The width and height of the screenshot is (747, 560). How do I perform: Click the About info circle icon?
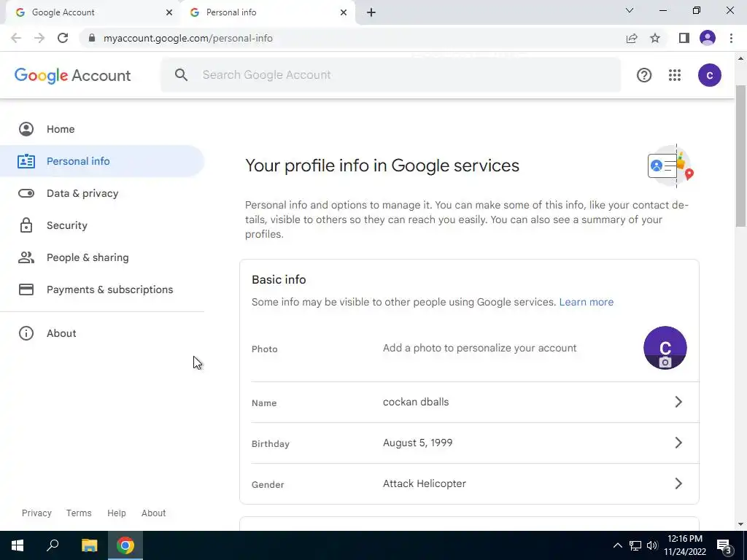[26, 333]
